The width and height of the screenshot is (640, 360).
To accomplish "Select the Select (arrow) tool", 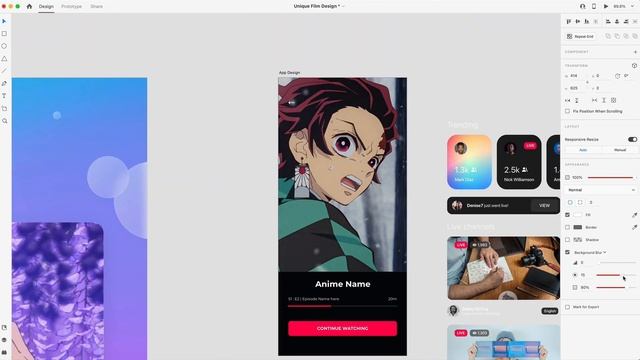I will [4, 21].
